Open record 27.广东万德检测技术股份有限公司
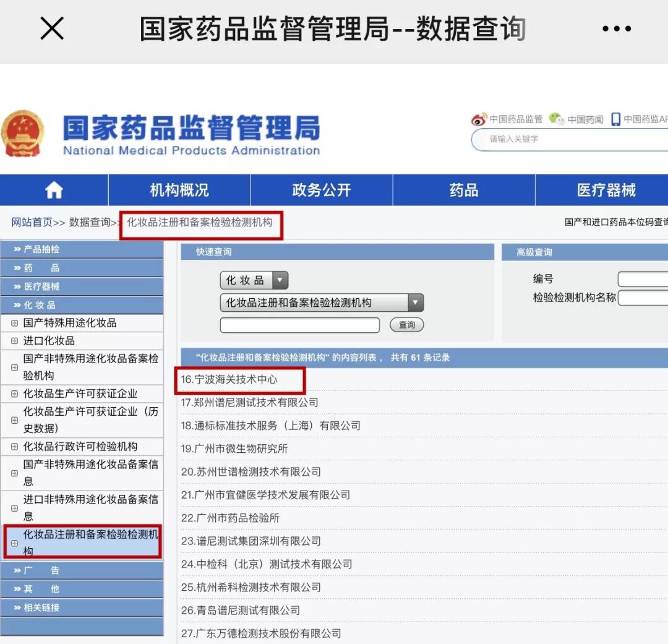This screenshot has width=668, height=644. point(261,633)
